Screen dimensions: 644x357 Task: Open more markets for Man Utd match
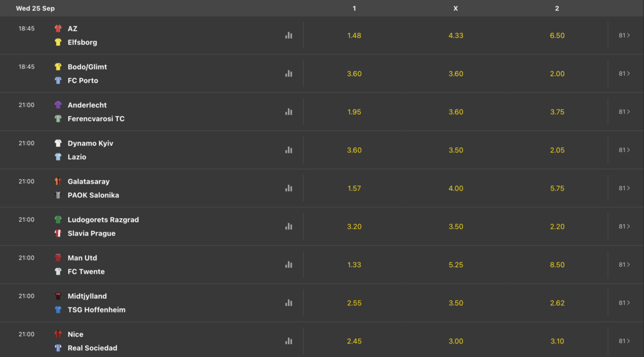pyautogui.click(x=624, y=265)
